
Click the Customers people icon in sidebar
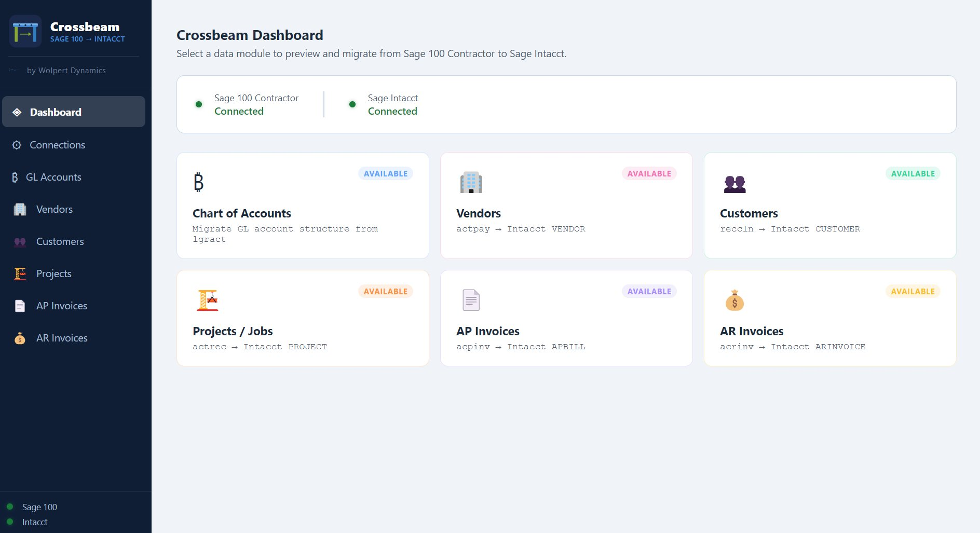20,241
